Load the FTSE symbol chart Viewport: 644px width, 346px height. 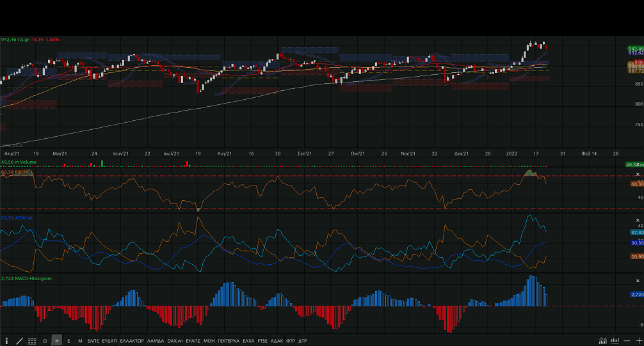coord(262,341)
